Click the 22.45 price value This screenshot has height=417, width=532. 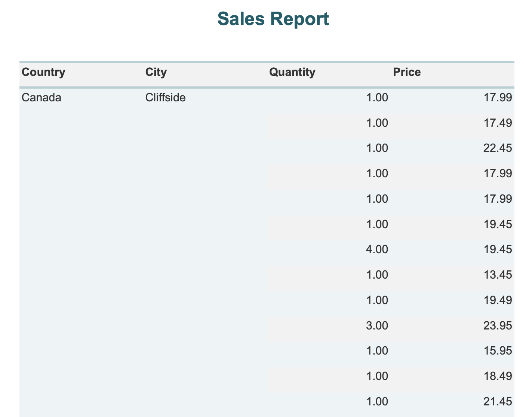(x=498, y=148)
